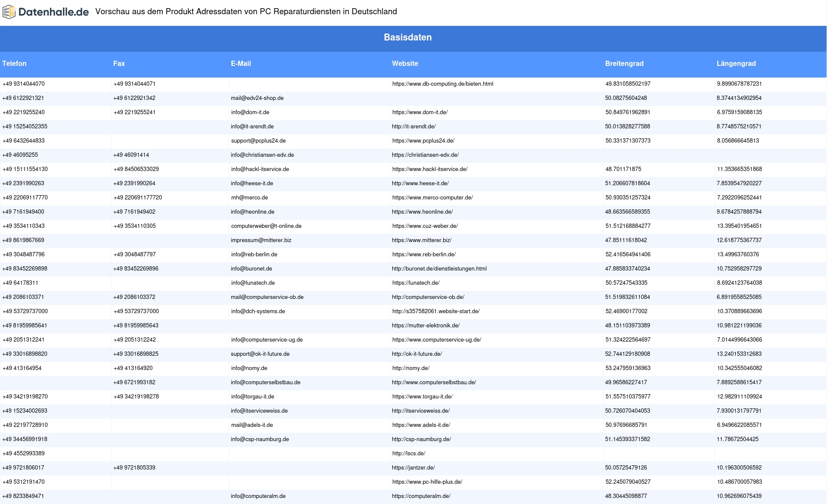Select email mh@merco.de
The height and width of the screenshot is (504, 827).
click(x=249, y=198)
